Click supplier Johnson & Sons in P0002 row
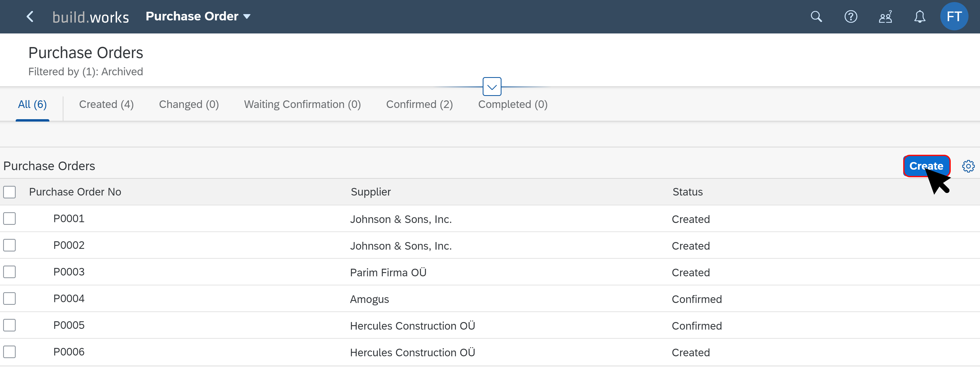 (x=401, y=246)
